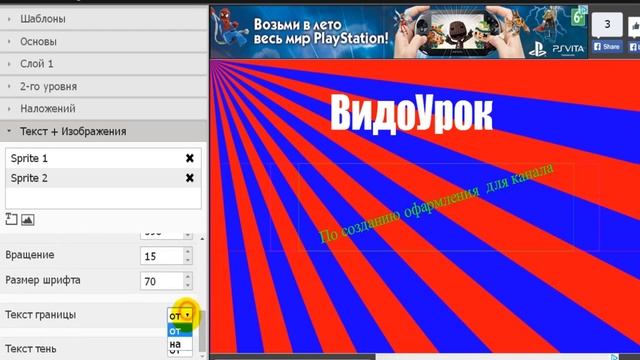Click the Вращение value field
640x360 pixels.
click(x=162, y=256)
